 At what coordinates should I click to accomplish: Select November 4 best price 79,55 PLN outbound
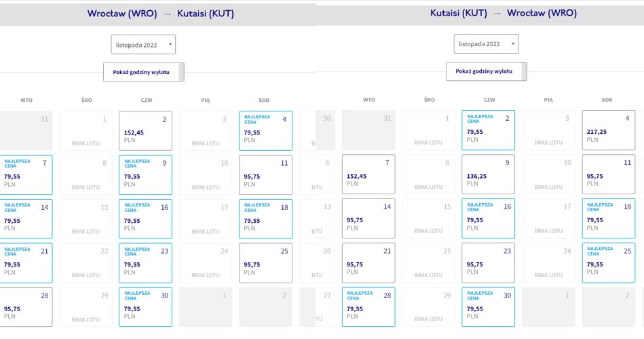point(265,130)
